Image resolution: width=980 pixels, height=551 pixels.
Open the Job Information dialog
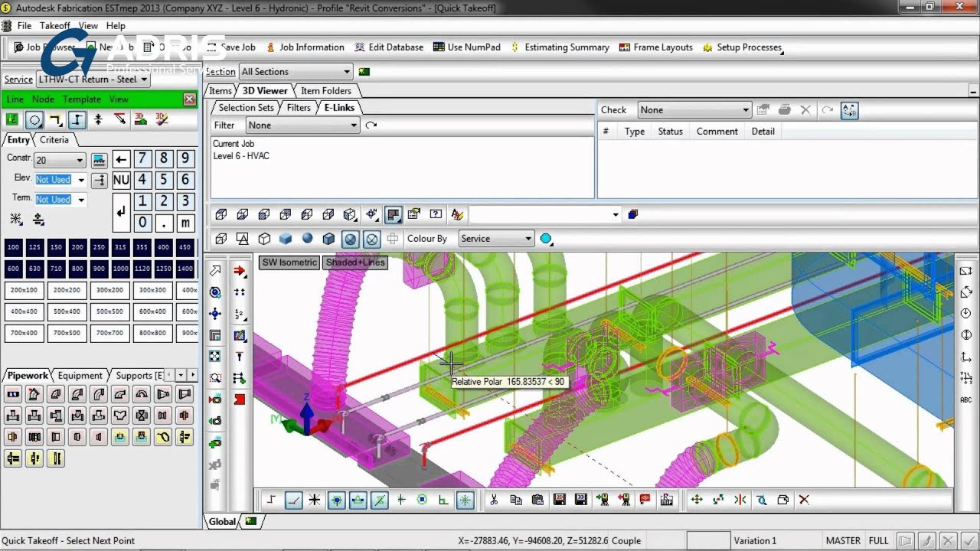point(305,47)
